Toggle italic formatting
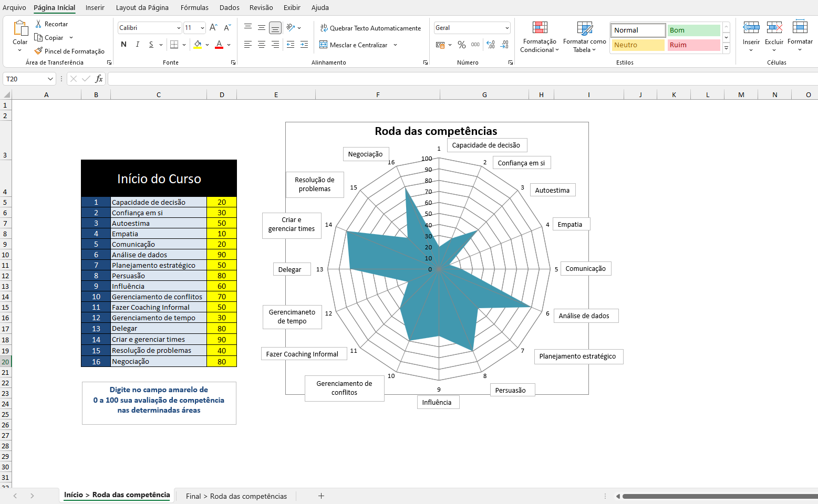The width and height of the screenshot is (818, 504). point(138,45)
